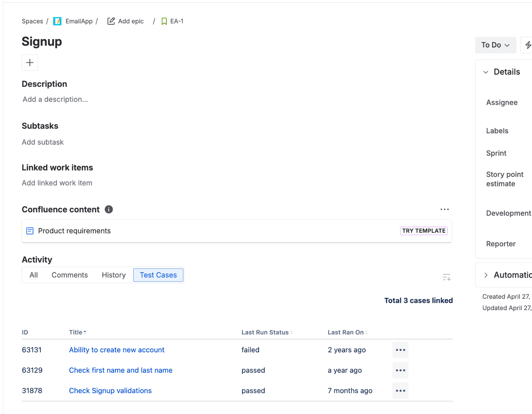Screen dimensions: 532x414
Task: Collapse the Details panel
Action: pos(486,72)
